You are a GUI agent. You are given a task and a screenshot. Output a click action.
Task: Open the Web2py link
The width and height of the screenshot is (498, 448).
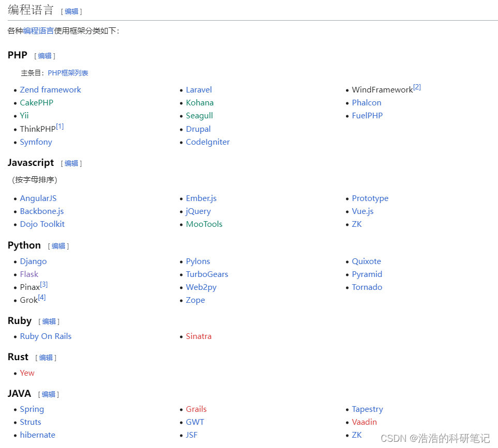point(201,287)
